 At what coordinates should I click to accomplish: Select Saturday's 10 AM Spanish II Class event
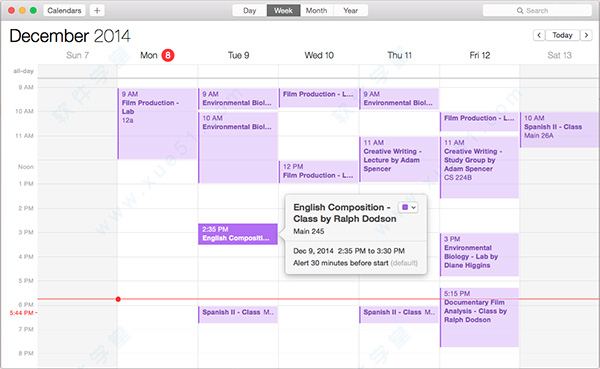pyautogui.click(x=560, y=130)
